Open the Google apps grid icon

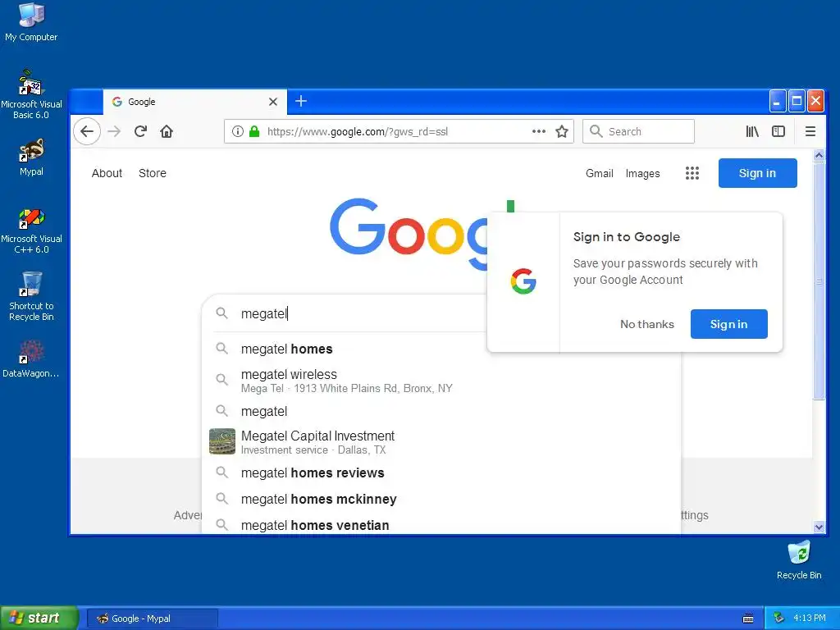click(x=692, y=173)
